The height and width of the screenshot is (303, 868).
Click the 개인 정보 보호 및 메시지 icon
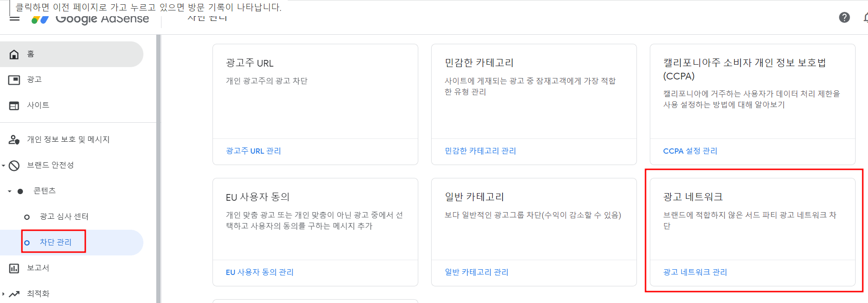click(14, 139)
